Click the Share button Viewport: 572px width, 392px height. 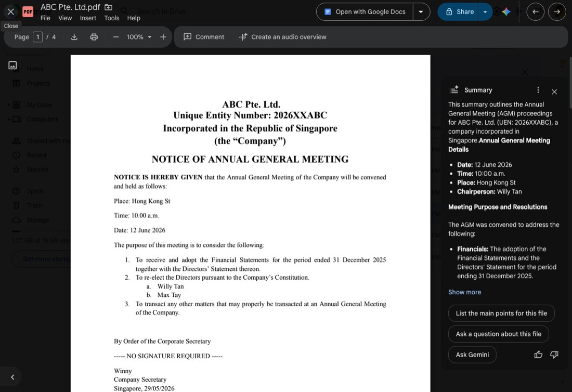point(460,11)
